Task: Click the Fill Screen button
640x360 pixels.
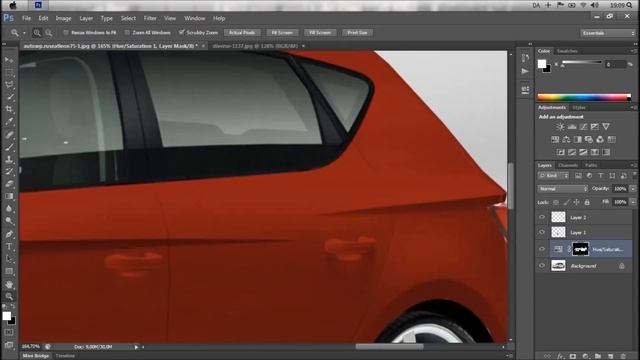Action: (320, 33)
